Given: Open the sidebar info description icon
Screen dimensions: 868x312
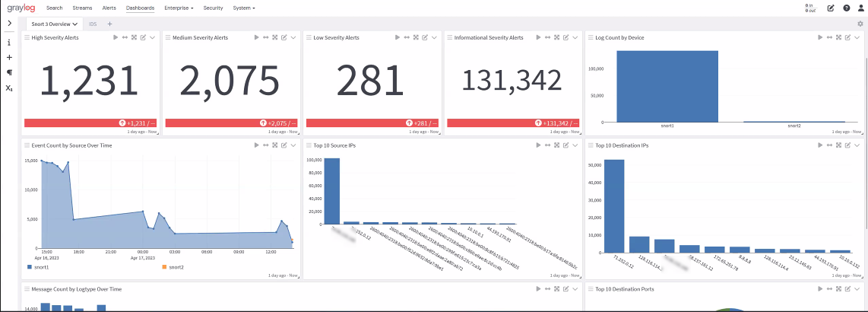Looking at the screenshot, I should 9,43.
